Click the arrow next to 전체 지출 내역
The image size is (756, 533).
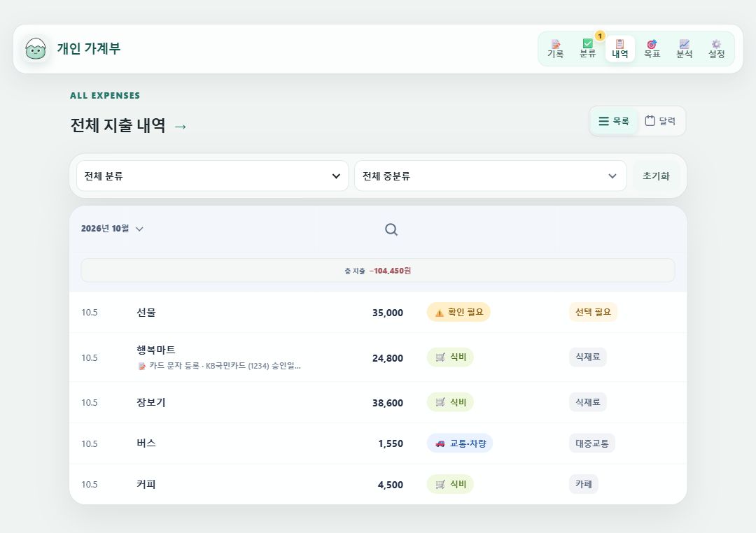[x=181, y=127]
